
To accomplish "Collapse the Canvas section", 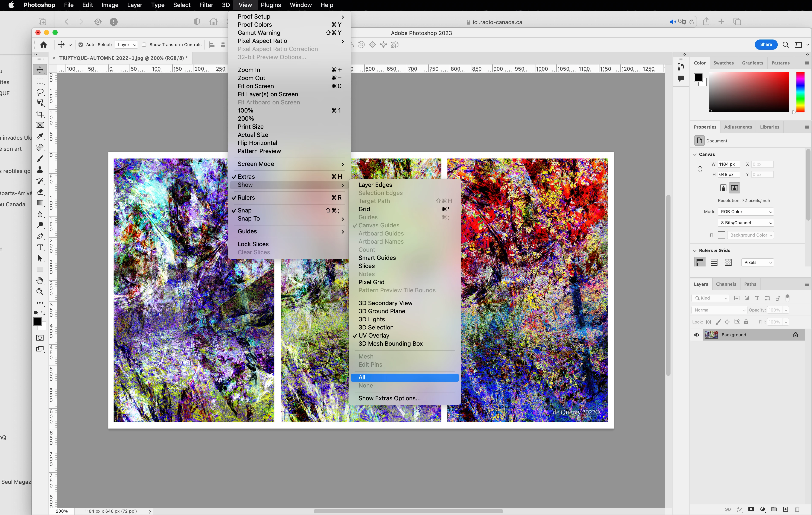I will coord(695,154).
